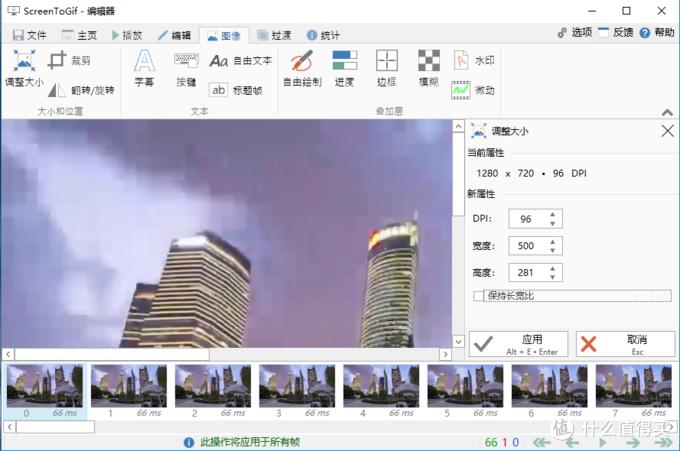Select the Resize (调整大小) tool
The image size is (680, 451).
(x=24, y=68)
